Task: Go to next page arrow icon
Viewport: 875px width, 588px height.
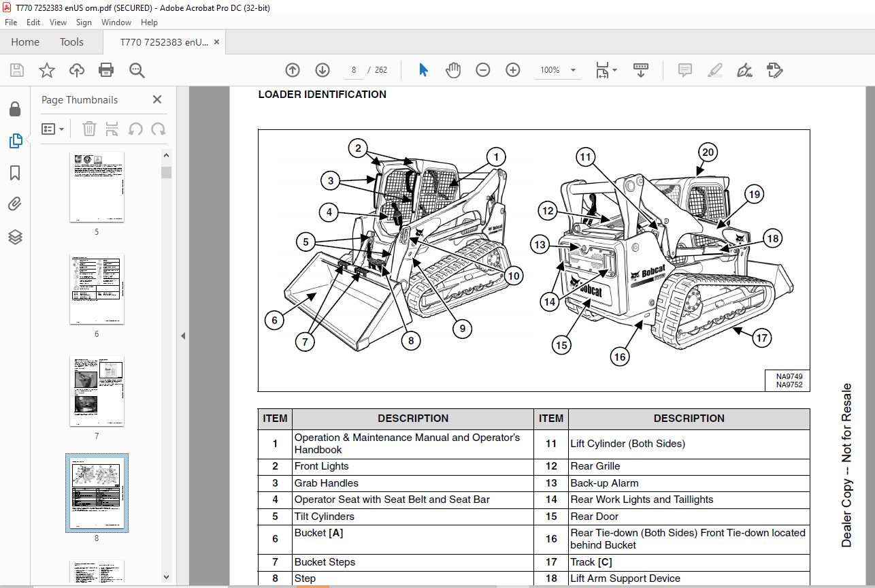Action: tap(323, 70)
